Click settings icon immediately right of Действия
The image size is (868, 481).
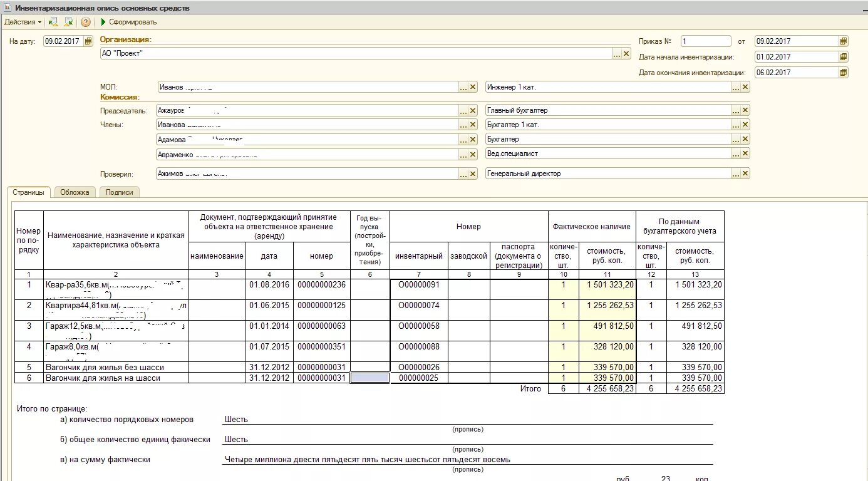[x=53, y=22]
